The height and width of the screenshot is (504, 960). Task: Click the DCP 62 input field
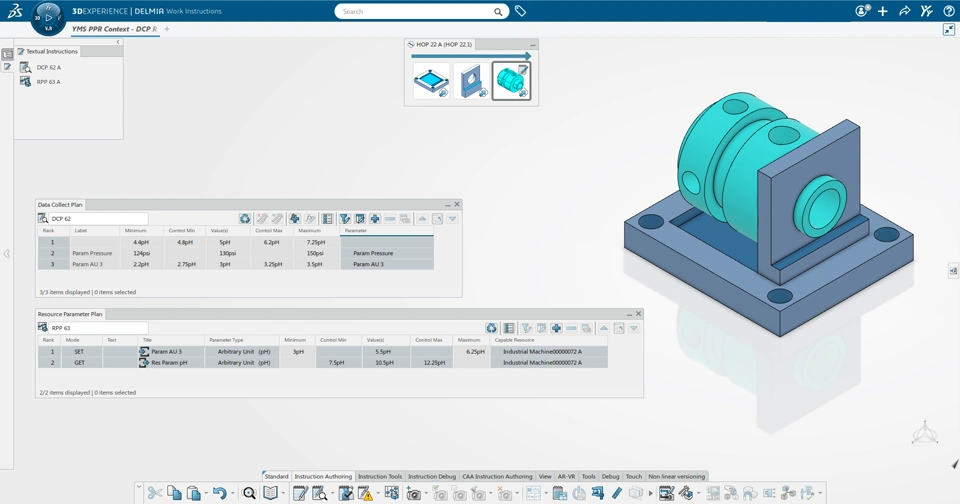pyautogui.click(x=98, y=219)
